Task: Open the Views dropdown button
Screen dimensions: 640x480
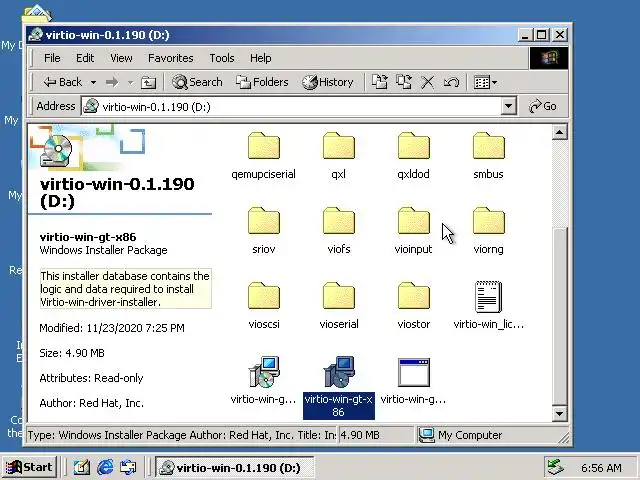Action: [x=485, y=82]
